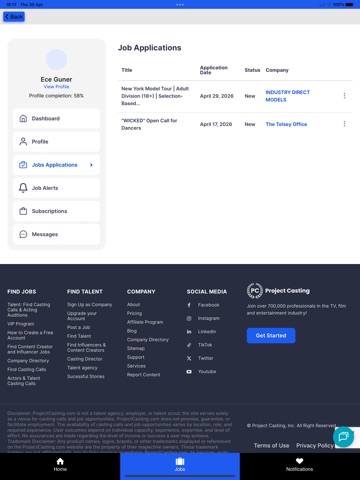Tap the Jobs tab briefcase icon
The height and width of the screenshot is (480, 360).
180,461
